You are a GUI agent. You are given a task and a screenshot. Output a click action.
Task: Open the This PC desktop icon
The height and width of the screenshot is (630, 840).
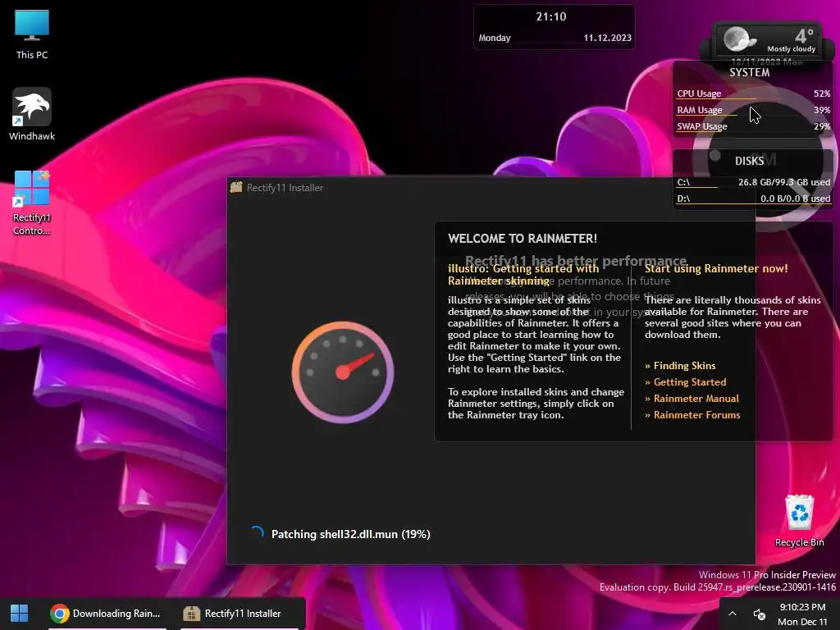click(x=32, y=34)
